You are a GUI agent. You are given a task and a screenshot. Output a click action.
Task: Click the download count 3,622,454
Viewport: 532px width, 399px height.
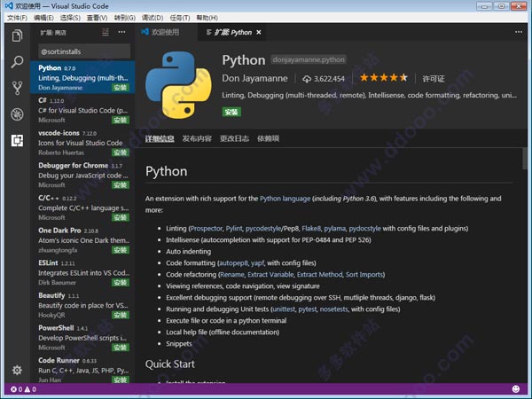coord(324,79)
